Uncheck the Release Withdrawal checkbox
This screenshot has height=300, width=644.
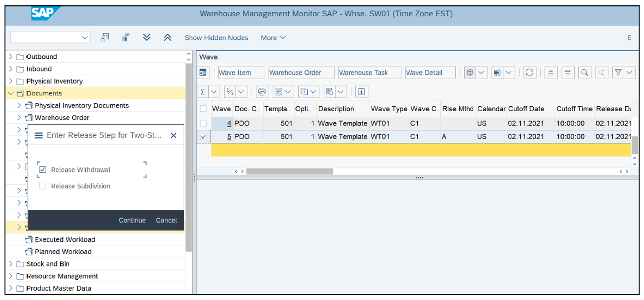pyautogui.click(x=43, y=169)
